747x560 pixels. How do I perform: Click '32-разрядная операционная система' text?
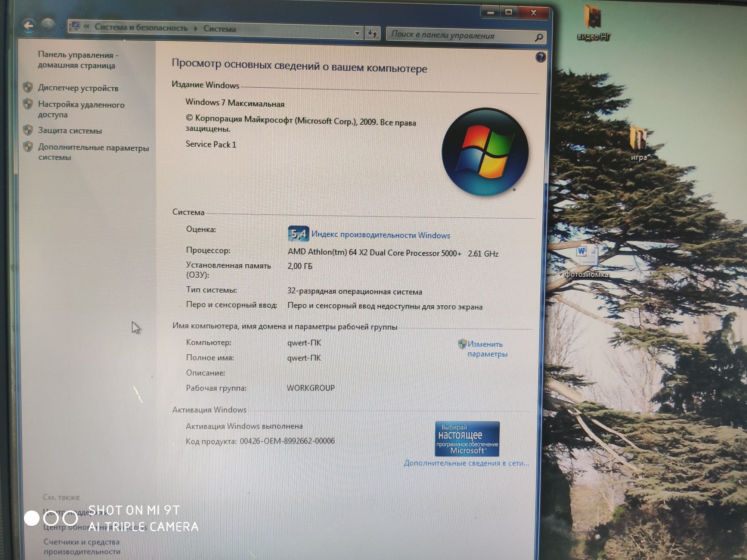[355, 291]
